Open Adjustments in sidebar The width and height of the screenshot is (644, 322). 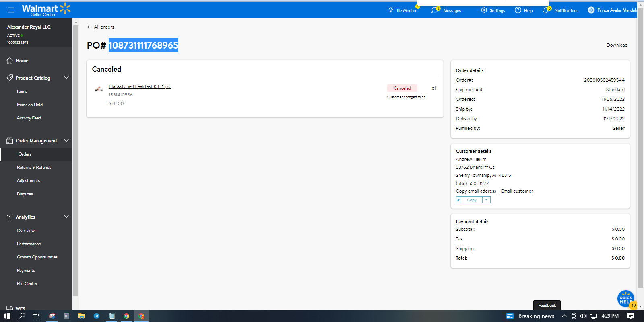(29, 181)
